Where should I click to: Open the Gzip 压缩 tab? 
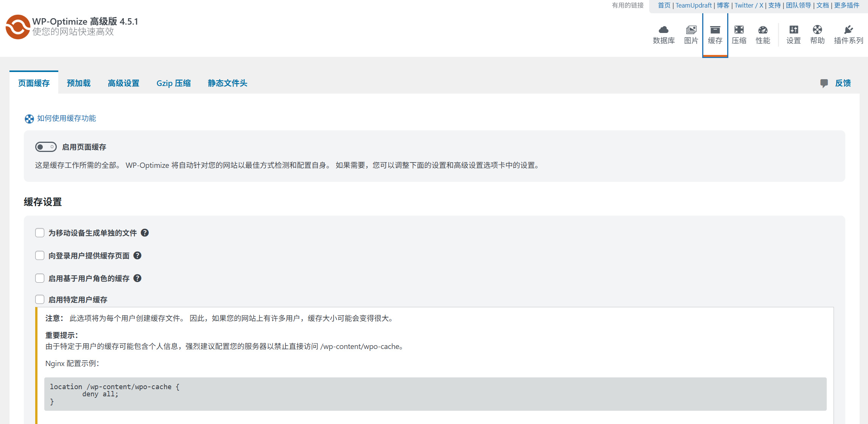[x=174, y=83]
